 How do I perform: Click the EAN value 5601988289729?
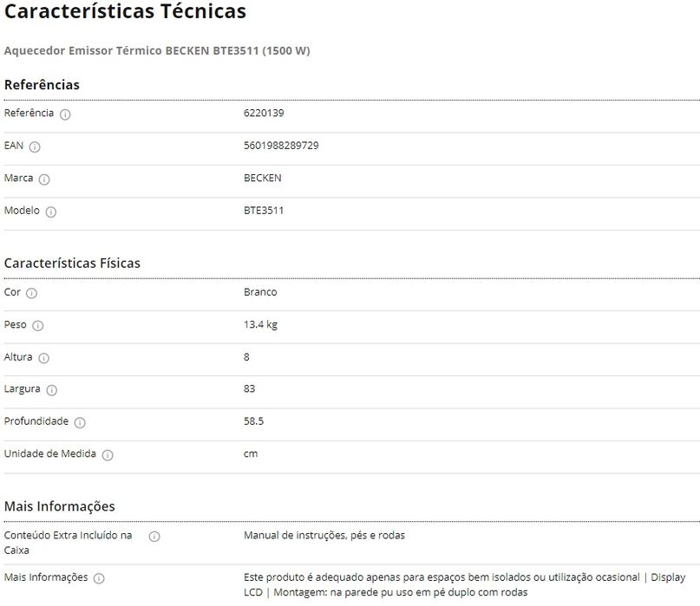click(x=281, y=146)
